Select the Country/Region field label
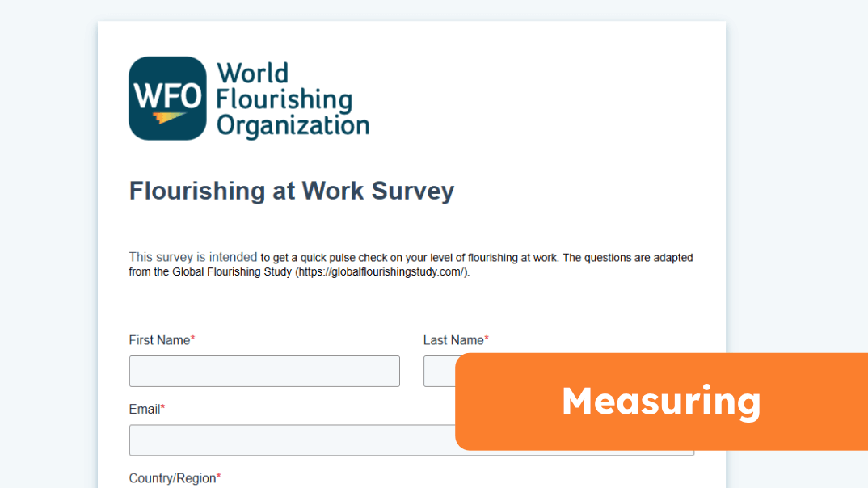 [x=174, y=477]
